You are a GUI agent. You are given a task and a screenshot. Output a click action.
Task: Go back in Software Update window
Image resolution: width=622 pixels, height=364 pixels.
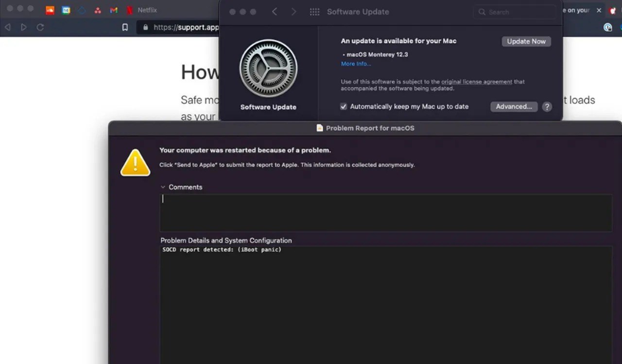point(275,12)
